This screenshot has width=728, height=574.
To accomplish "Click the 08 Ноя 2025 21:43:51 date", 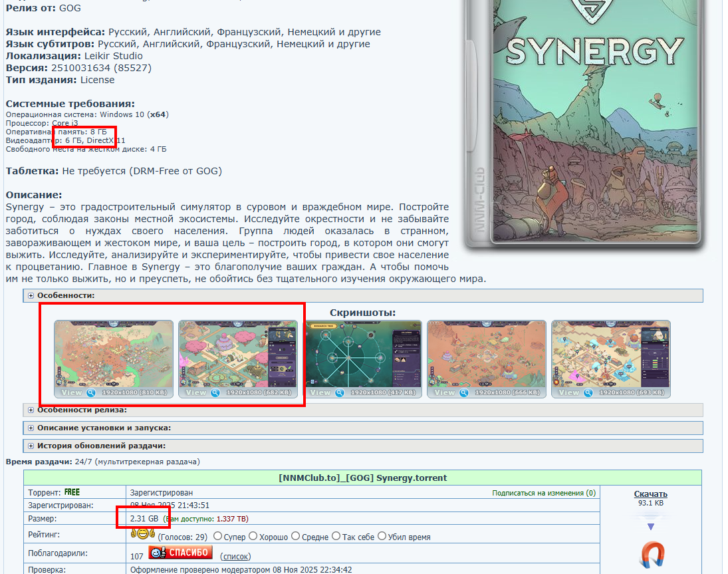I will [170, 505].
